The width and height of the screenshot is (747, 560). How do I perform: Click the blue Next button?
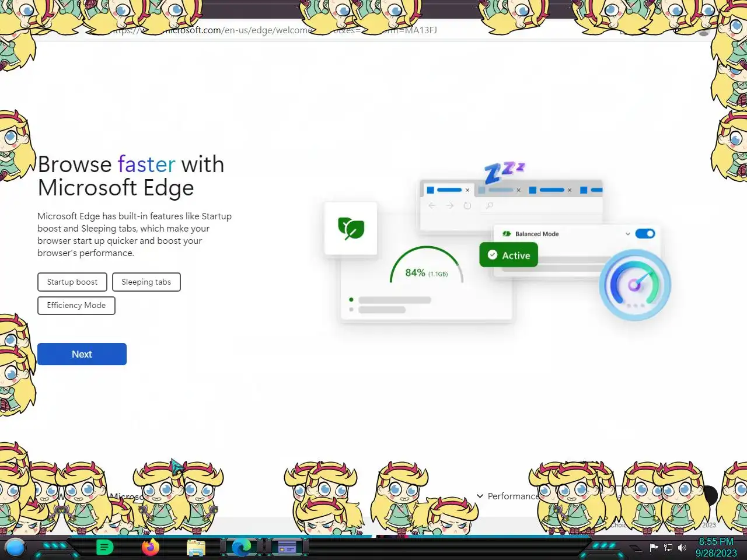point(82,354)
